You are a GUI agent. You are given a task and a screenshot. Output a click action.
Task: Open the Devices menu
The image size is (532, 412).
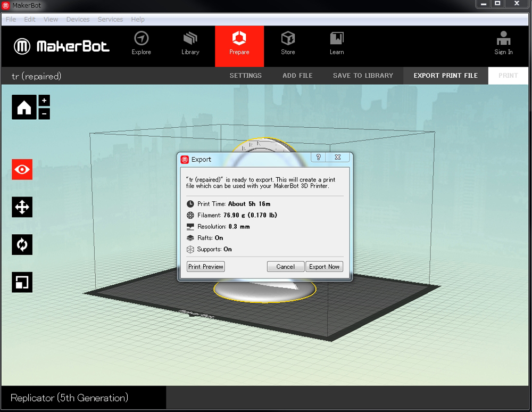point(78,19)
